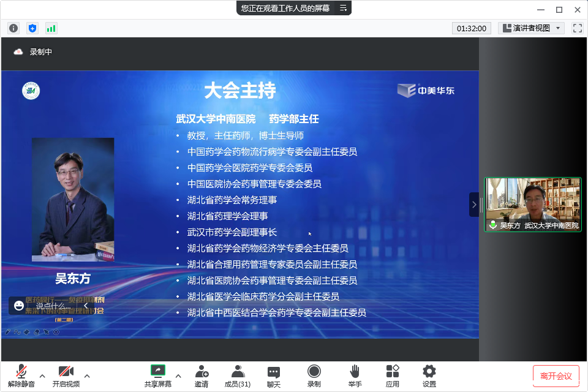
Task: Open the Invite (邀请) icon
Action: click(x=202, y=375)
